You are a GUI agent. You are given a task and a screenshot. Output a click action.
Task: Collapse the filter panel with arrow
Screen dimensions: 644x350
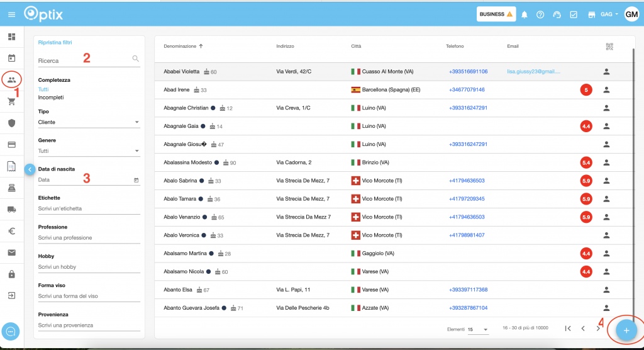pyautogui.click(x=30, y=169)
